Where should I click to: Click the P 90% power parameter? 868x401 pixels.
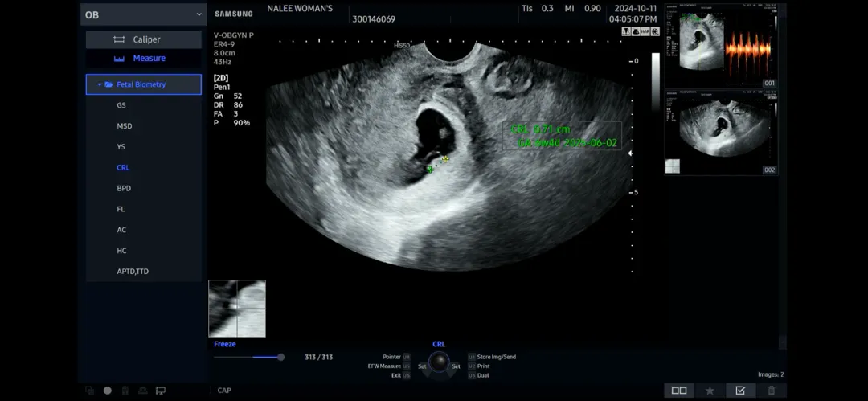coord(231,122)
